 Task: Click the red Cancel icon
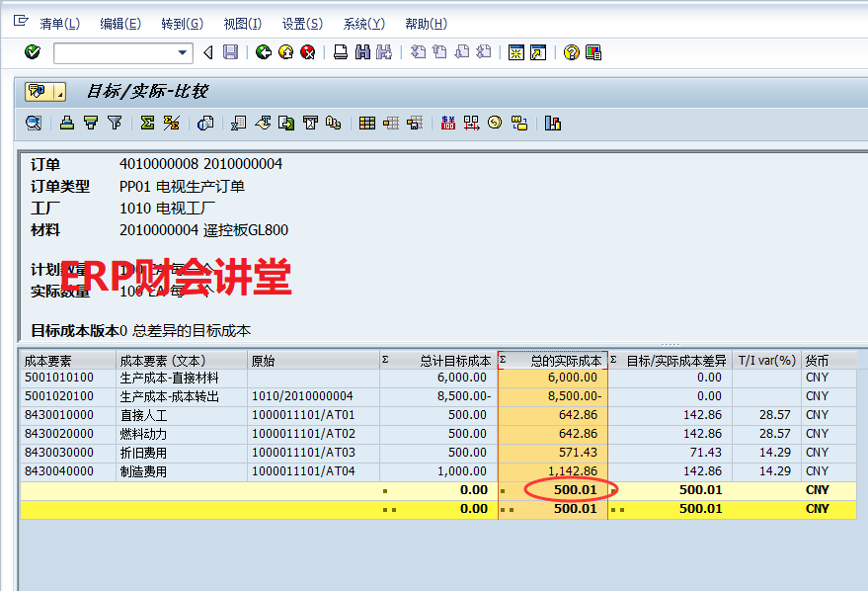click(308, 52)
